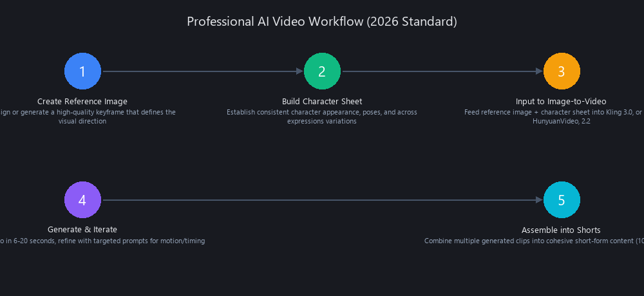
Task: Click the description mentioning Kling 3.0 and HunyuanVideo
Action: [554, 116]
